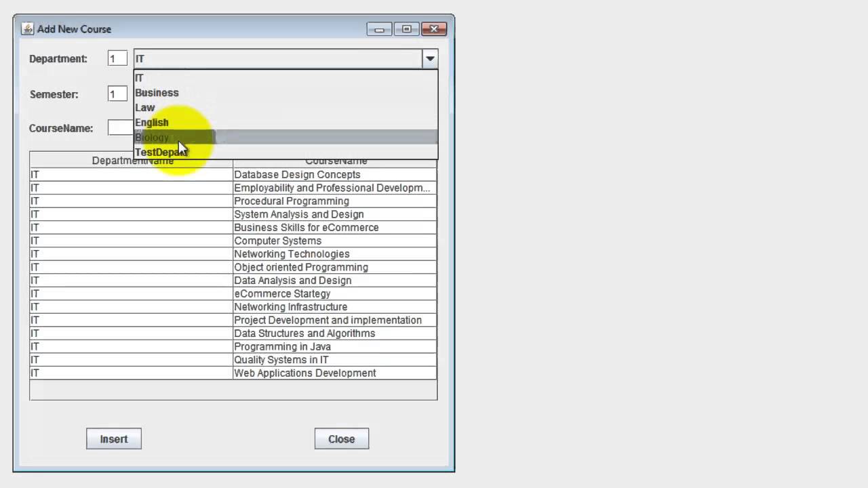The image size is (868, 488).
Task: Select the System Analysis and Design cell
Action: click(x=334, y=214)
